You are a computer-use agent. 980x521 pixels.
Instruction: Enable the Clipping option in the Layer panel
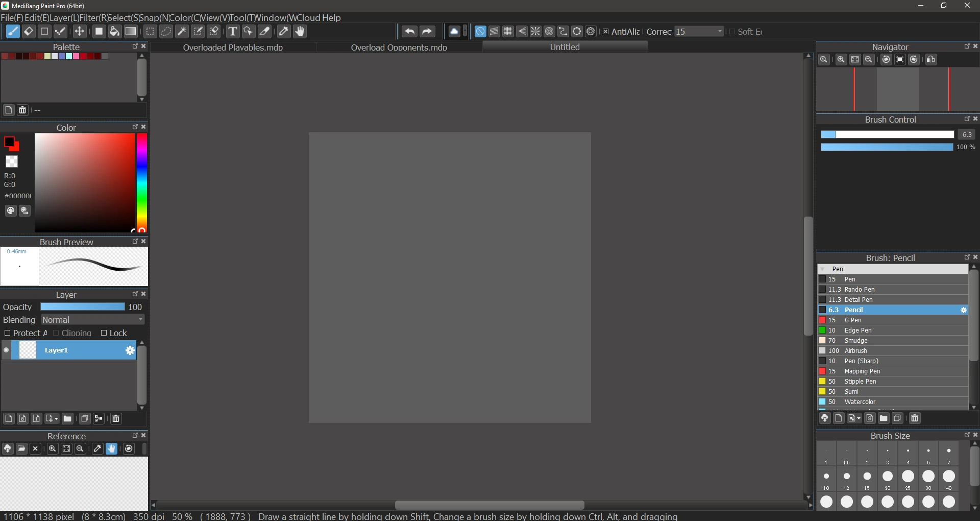(x=57, y=333)
